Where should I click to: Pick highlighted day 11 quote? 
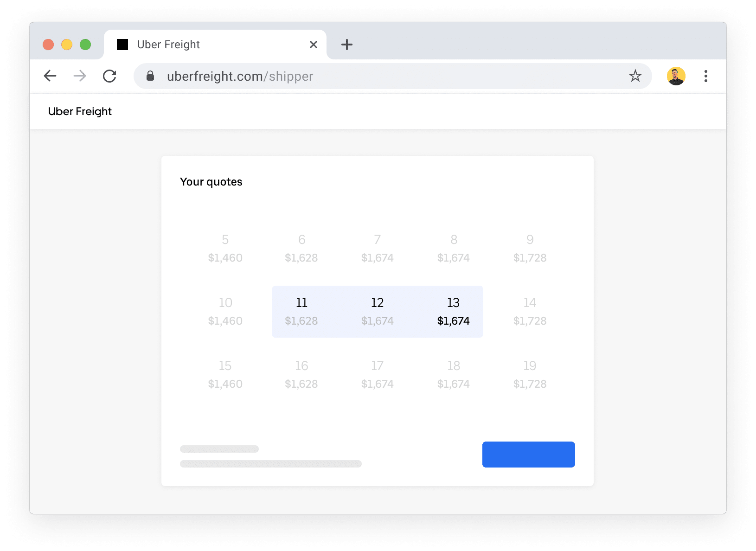coord(301,312)
